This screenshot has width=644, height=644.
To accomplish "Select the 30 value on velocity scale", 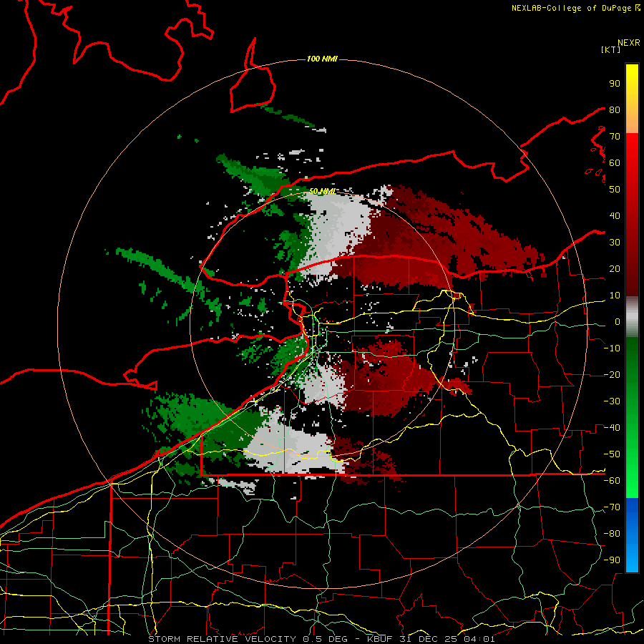I will [x=615, y=243].
